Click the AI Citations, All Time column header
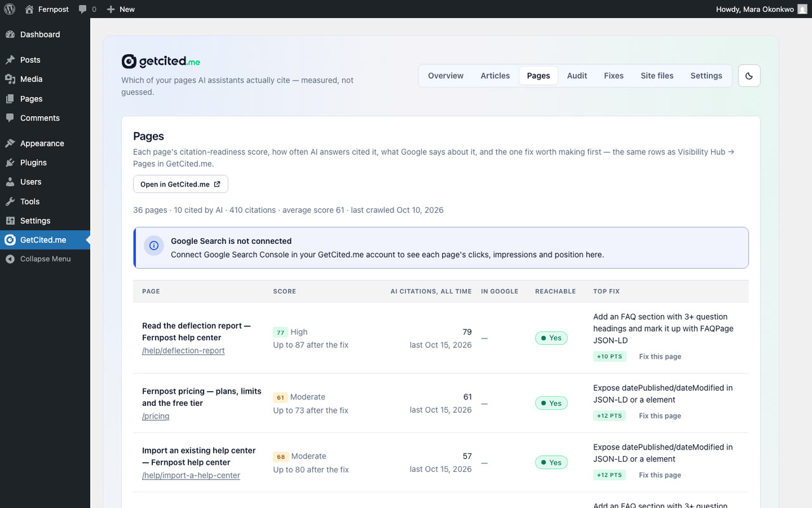The image size is (812, 508). pyautogui.click(x=431, y=291)
